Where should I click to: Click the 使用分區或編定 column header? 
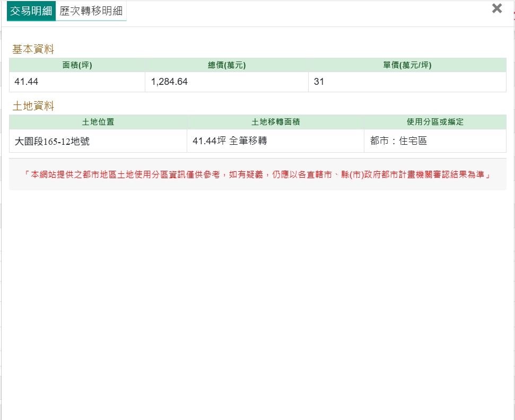[x=435, y=122]
